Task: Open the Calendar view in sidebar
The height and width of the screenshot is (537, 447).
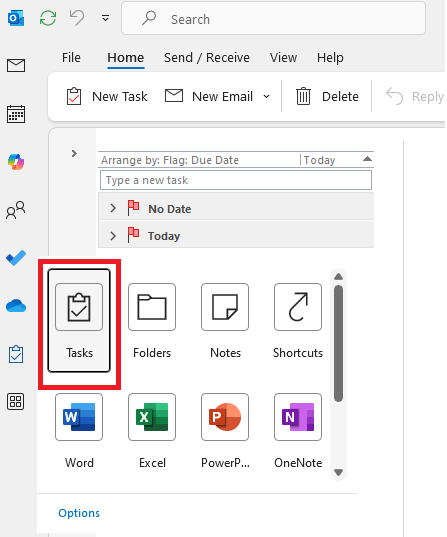Action: coord(16,114)
